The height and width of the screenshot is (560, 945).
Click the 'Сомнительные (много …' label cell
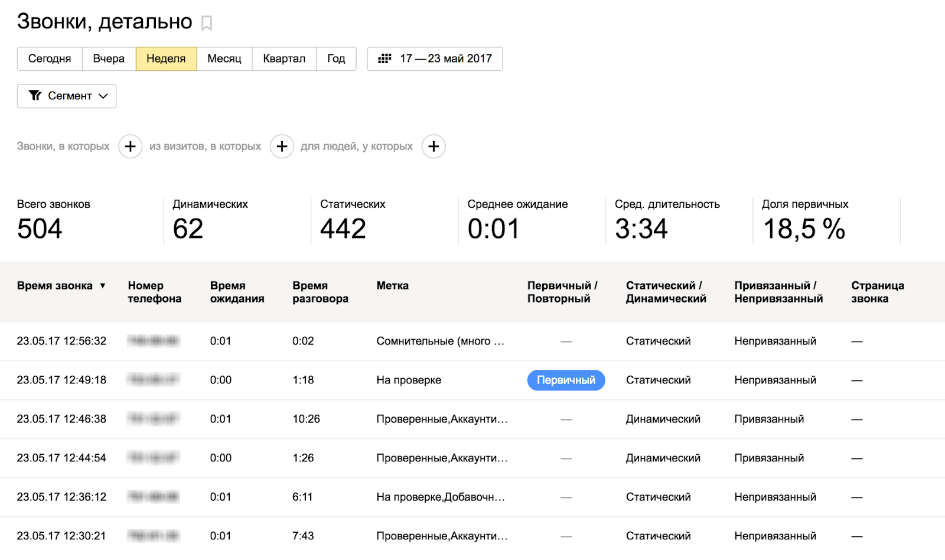(440, 341)
